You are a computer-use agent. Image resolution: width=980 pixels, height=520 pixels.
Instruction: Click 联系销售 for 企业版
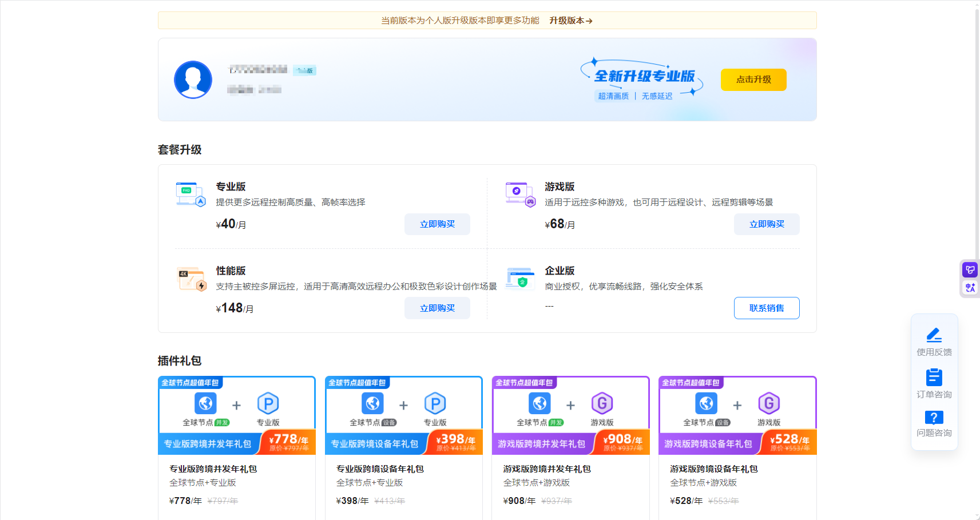pyautogui.click(x=767, y=308)
